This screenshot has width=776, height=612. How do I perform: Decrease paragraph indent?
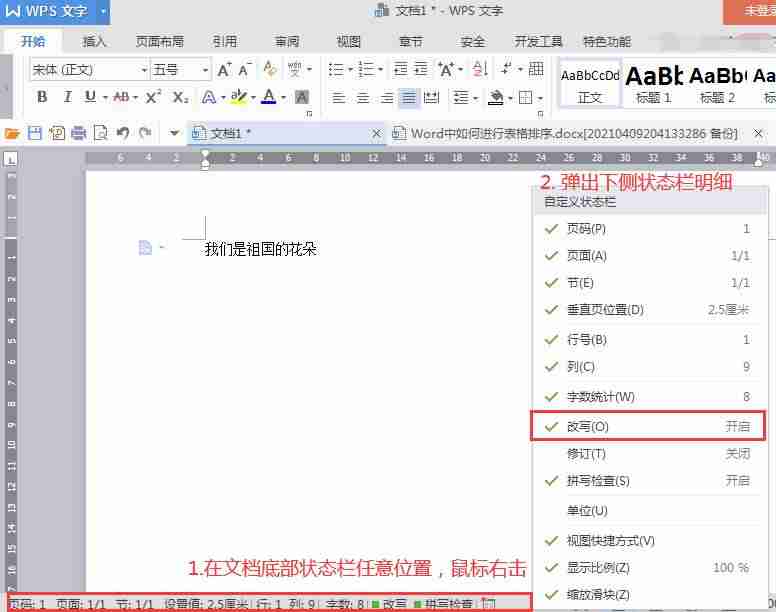pos(400,69)
